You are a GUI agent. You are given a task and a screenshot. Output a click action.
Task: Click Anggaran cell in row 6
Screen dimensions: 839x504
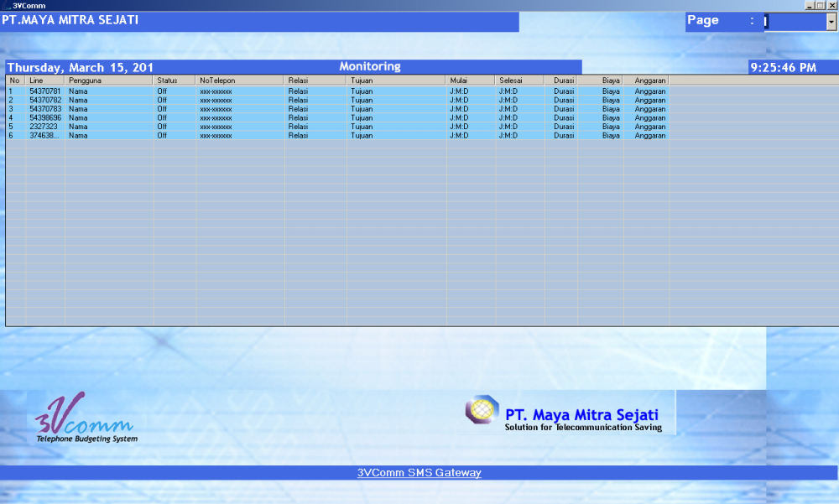(x=650, y=136)
